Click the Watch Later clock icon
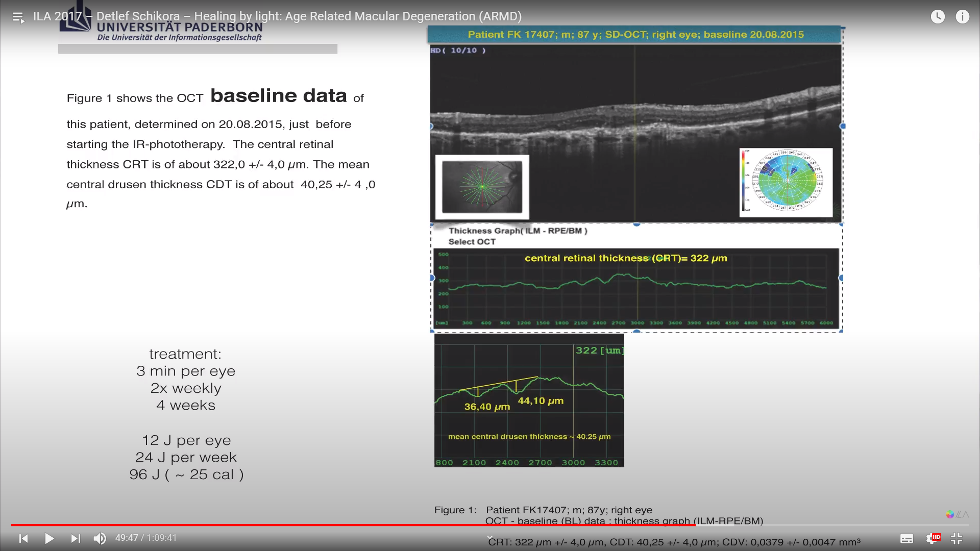 (938, 17)
